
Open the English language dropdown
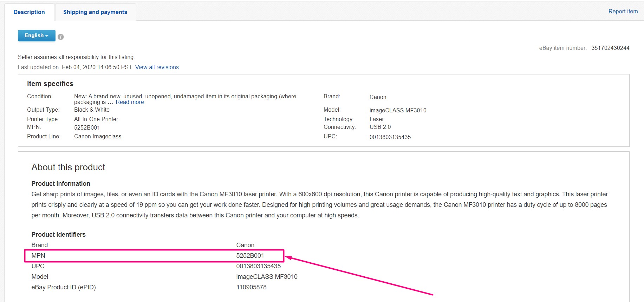(x=37, y=35)
